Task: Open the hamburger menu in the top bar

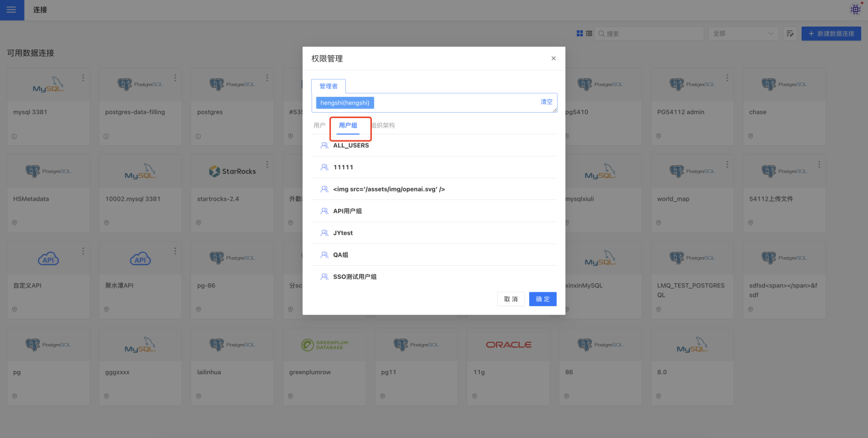Action: [x=11, y=10]
